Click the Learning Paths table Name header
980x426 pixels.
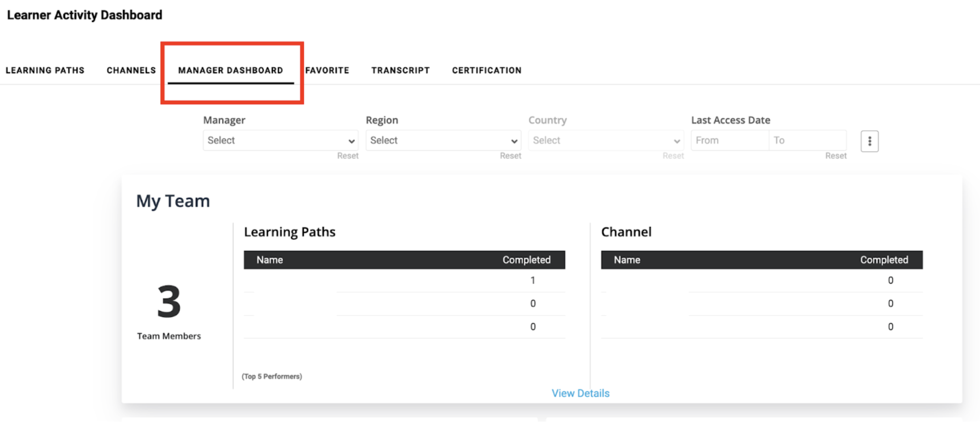(269, 260)
